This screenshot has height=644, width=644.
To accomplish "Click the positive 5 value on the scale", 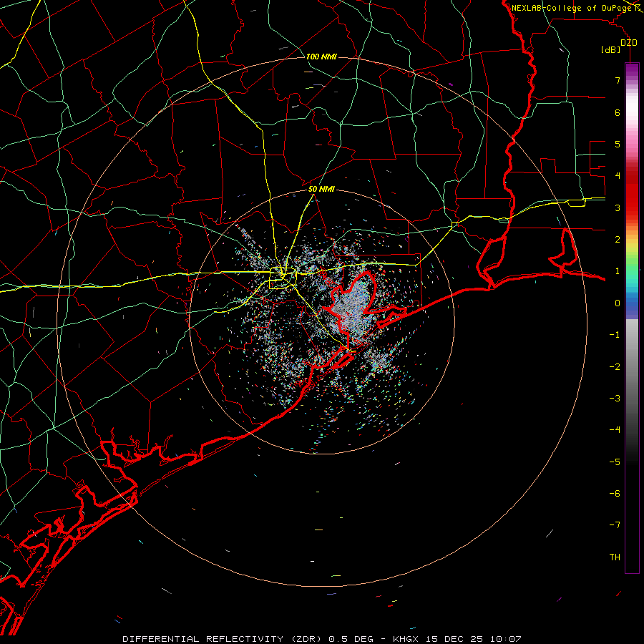I will pos(618,144).
